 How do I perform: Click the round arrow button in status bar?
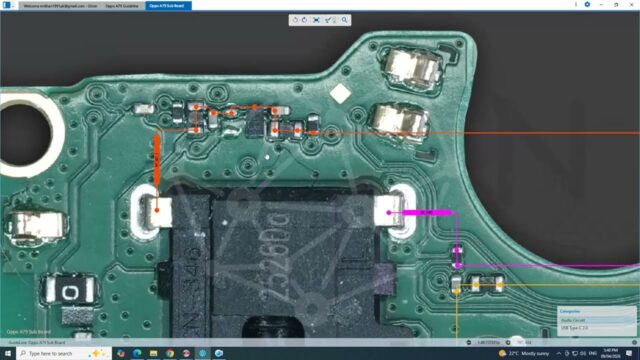(508, 342)
